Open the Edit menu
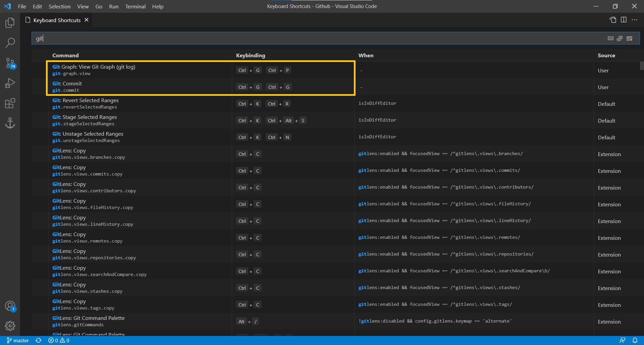 click(x=37, y=6)
